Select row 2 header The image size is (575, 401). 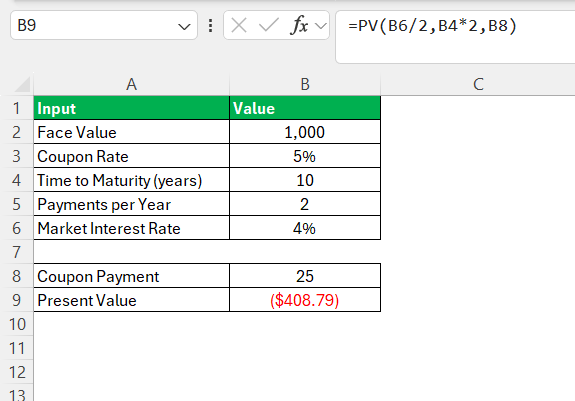click(x=17, y=132)
